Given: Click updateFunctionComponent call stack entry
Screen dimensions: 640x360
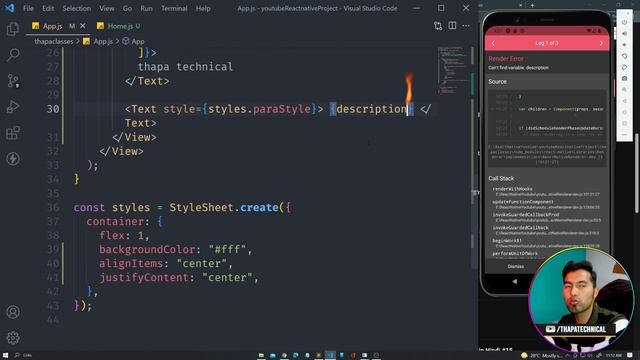Looking at the screenshot, I should 546,204.
